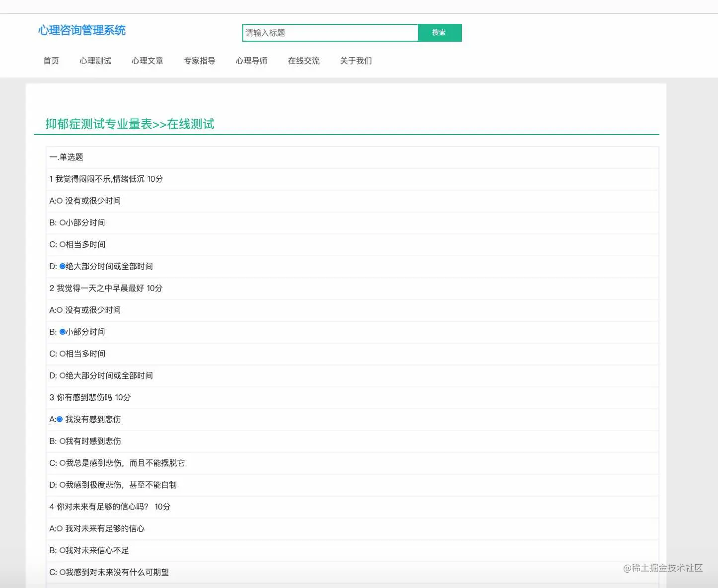718x588 pixels.
Task: Choose 我对未来有足够的信心 radio option
Action: click(x=60, y=529)
